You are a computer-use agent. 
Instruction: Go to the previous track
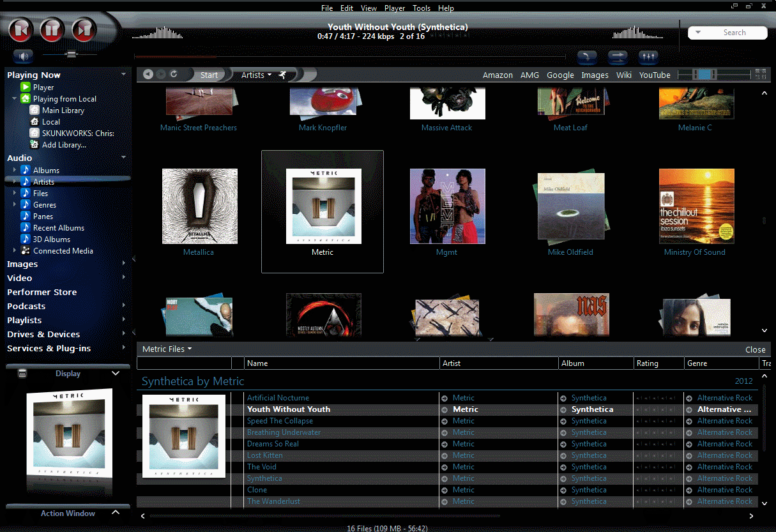pyautogui.click(x=20, y=29)
